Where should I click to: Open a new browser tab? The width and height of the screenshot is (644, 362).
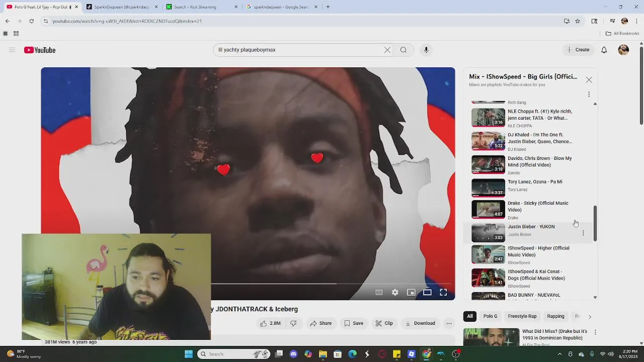pos(328,7)
